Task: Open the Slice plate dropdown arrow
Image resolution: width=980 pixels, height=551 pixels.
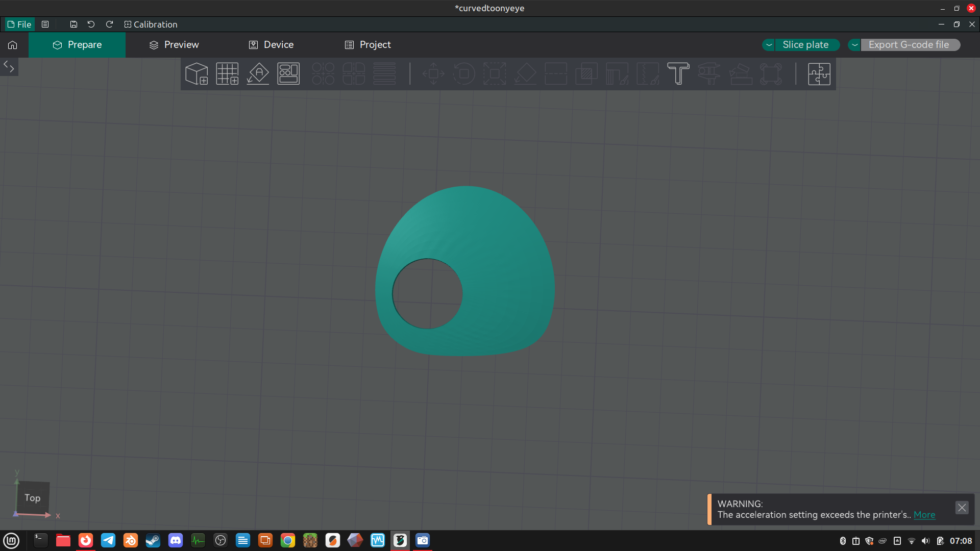Action: (x=769, y=45)
